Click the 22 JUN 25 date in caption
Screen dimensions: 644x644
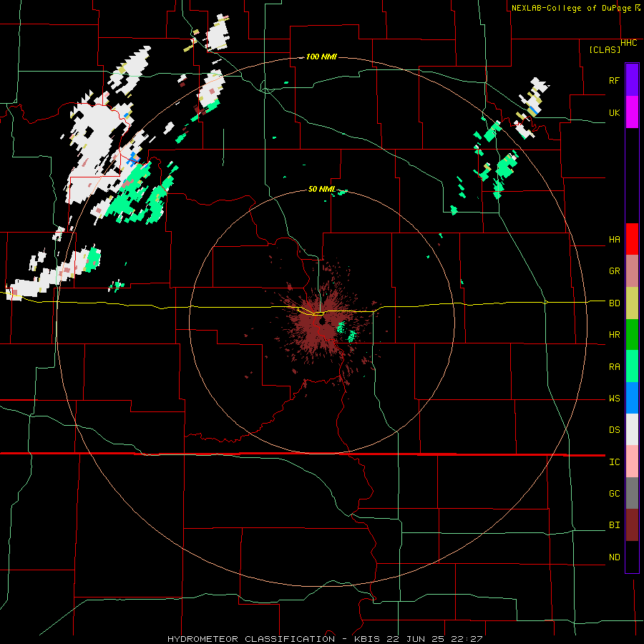416,639
